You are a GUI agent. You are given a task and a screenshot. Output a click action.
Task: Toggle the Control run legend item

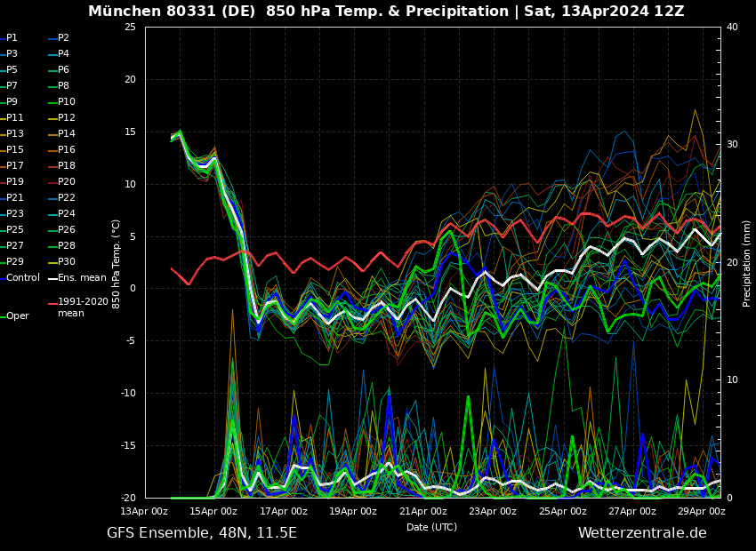pos(22,278)
